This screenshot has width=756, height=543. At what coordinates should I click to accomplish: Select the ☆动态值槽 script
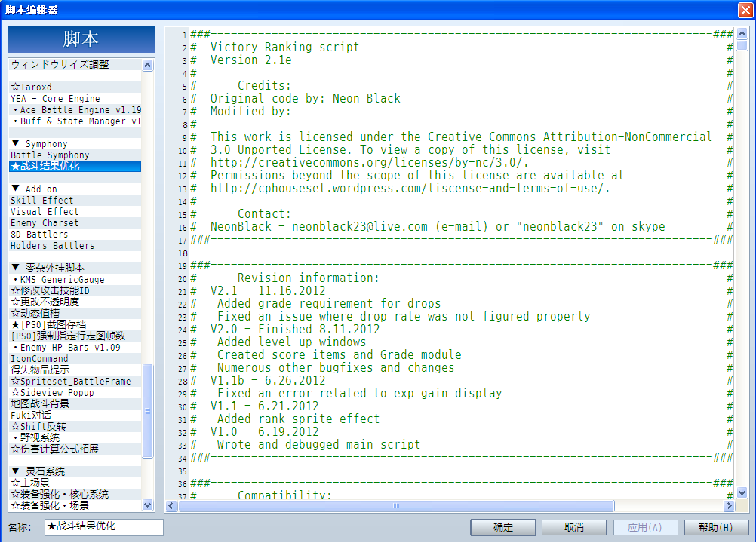pyautogui.click(x=75, y=313)
